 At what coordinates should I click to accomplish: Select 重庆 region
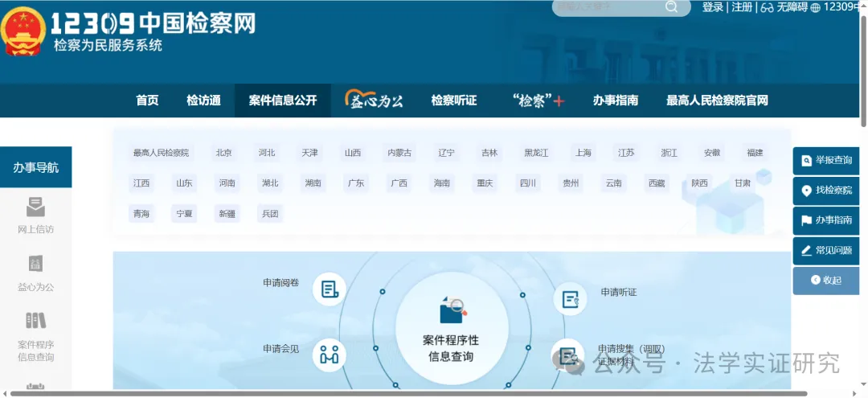pos(485,183)
